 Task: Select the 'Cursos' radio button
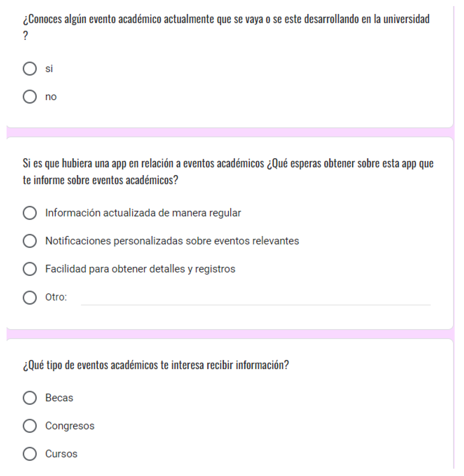30,454
